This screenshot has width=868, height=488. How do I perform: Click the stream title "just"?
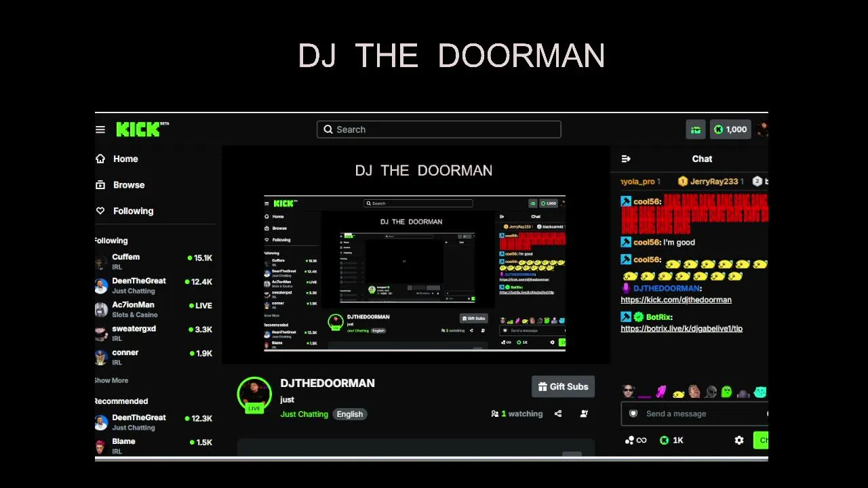(x=288, y=400)
